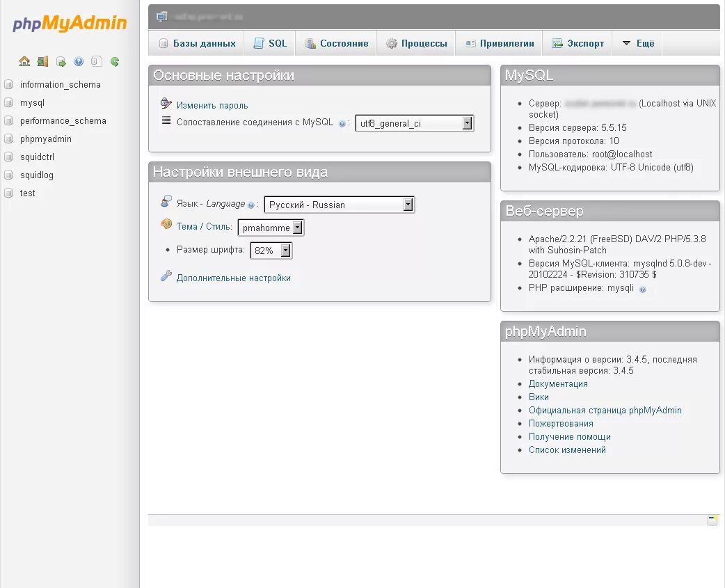Expand the Ещё menu

[638, 43]
